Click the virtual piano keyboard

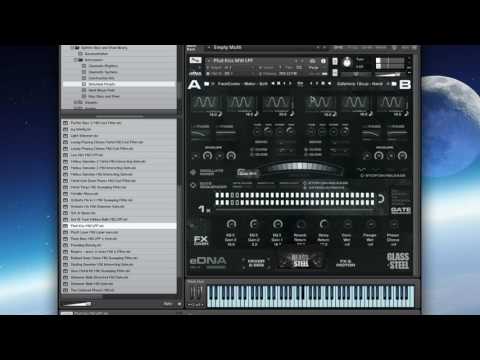(x=311, y=296)
